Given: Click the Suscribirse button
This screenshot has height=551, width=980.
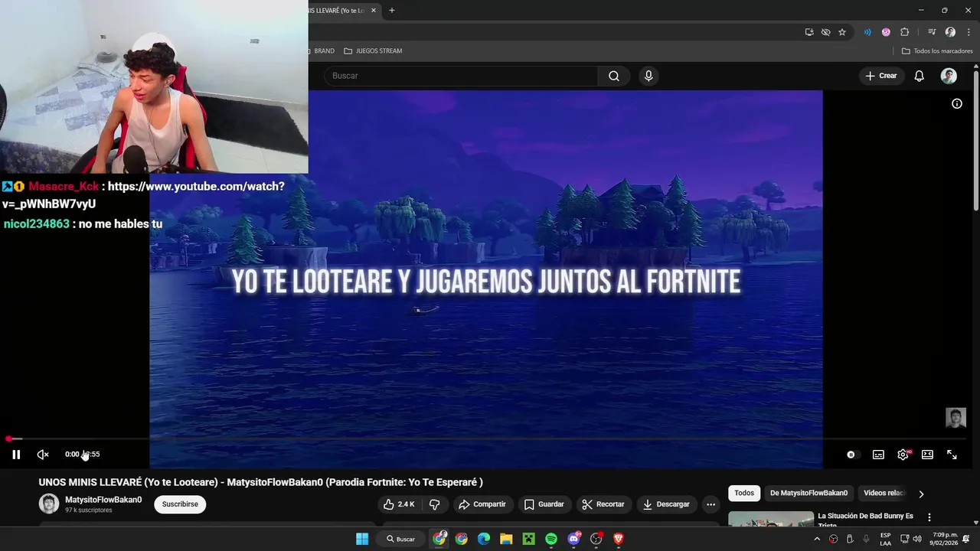Looking at the screenshot, I should (180, 504).
